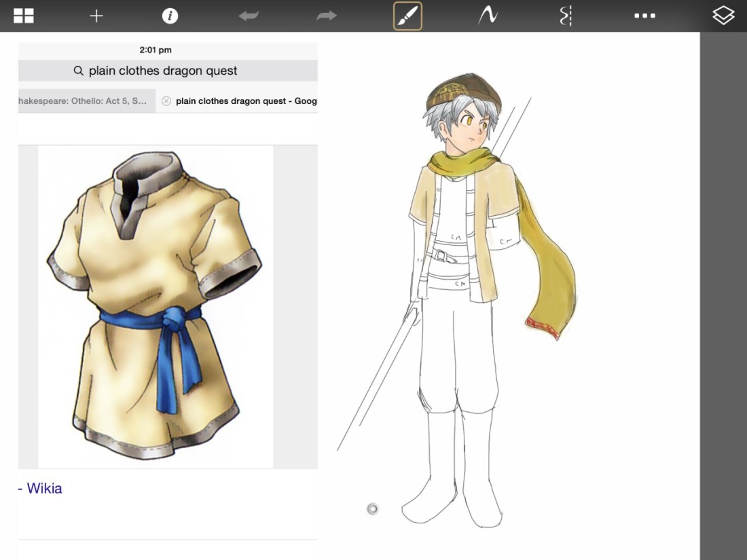747x560 pixels.
Task: Undo the last stroke
Action: [x=249, y=16]
